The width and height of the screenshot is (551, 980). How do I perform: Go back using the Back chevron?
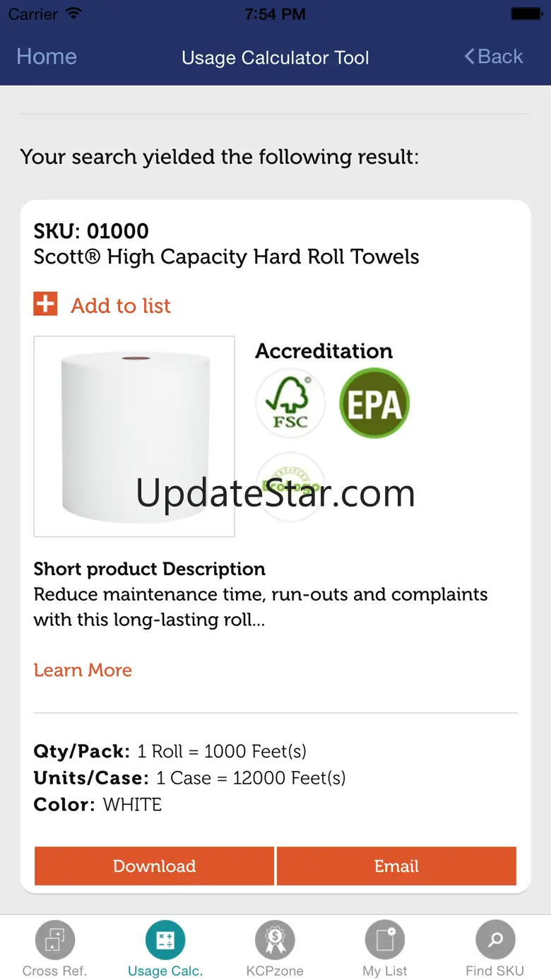coord(494,57)
